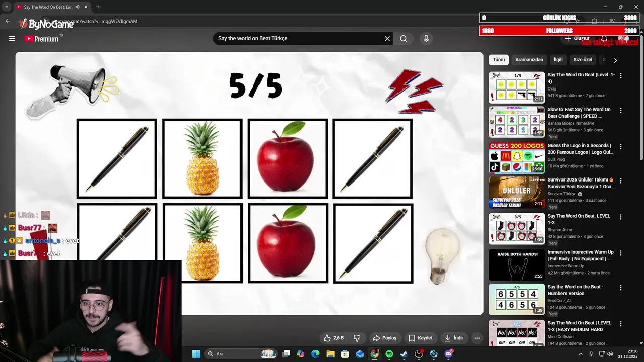
Task: Click the Oluştur create button
Action: [x=577, y=39]
